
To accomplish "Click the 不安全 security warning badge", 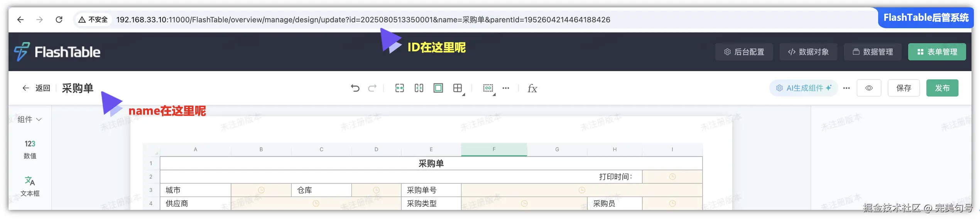I will (93, 20).
